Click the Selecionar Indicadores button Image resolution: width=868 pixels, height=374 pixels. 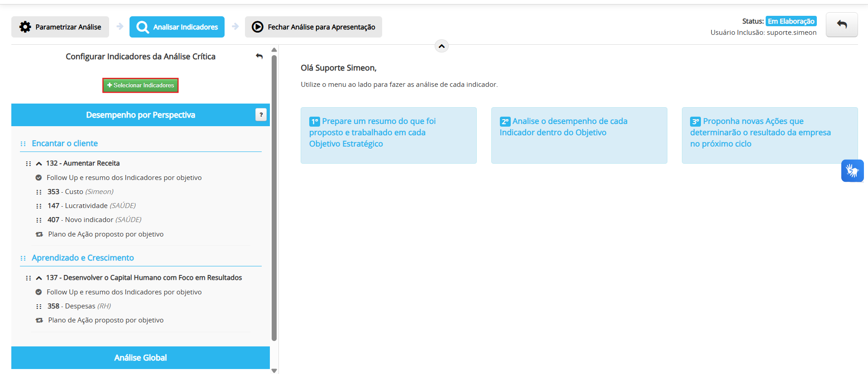pos(140,85)
